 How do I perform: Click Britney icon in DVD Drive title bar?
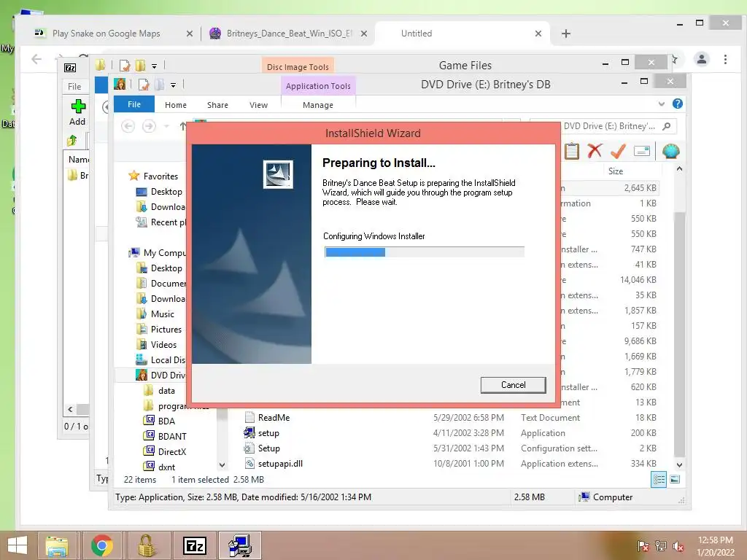point(120,85)
